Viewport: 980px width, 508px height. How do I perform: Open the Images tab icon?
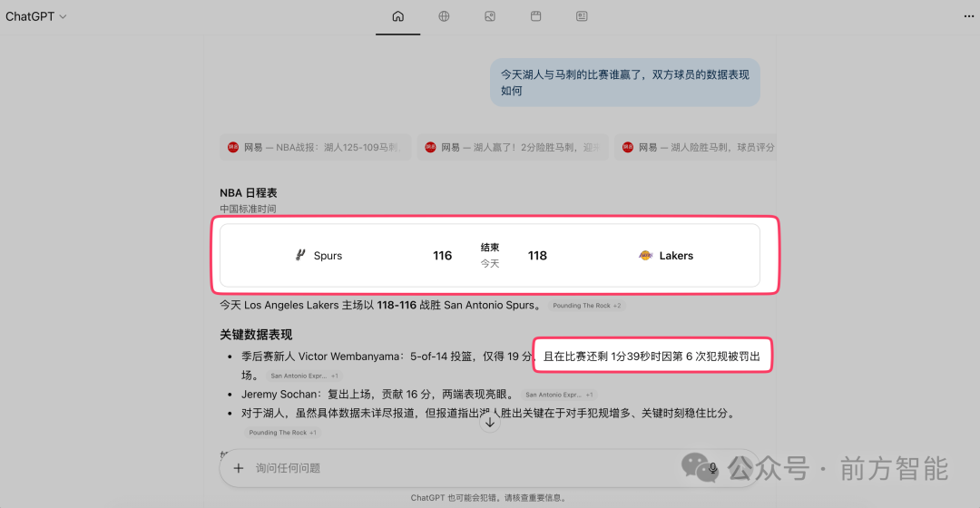(x=490, y=16)
